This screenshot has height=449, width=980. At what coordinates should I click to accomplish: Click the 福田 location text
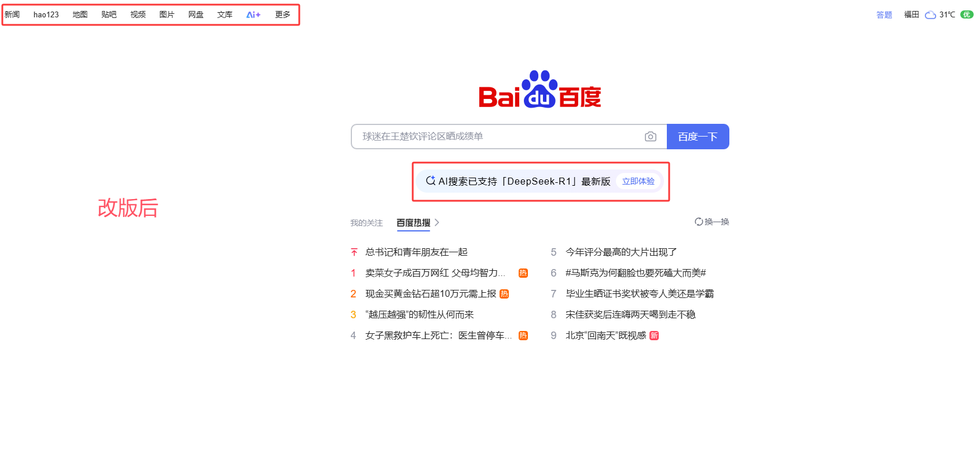click(912, 14)
